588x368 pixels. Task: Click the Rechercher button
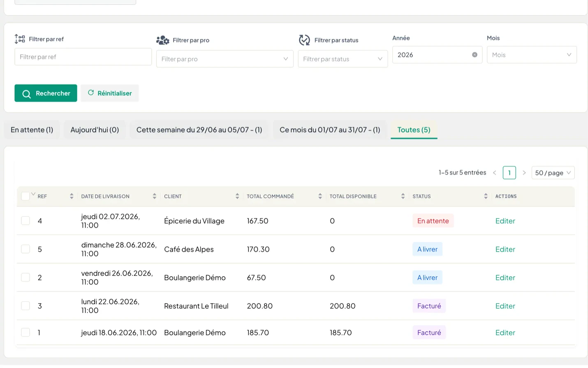(x=46, y=93)
